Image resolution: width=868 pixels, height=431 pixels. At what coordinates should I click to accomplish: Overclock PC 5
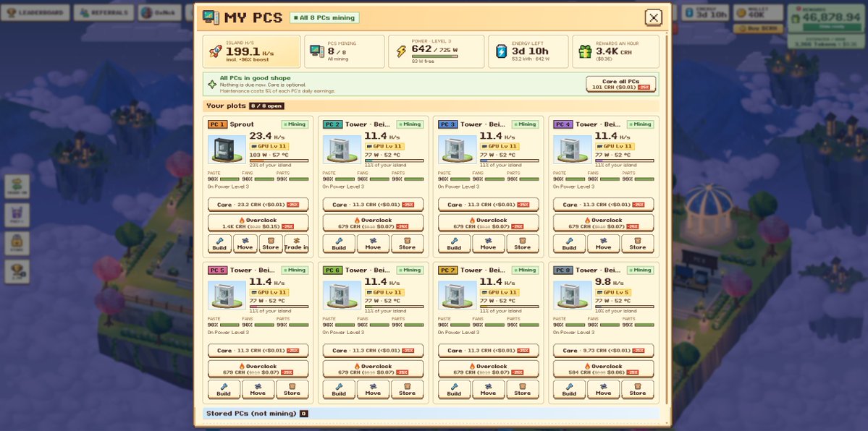coord(258,369)
